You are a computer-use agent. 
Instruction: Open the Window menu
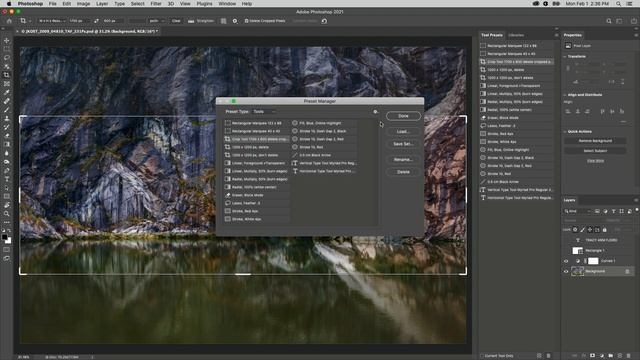click(x=227, y=4)
